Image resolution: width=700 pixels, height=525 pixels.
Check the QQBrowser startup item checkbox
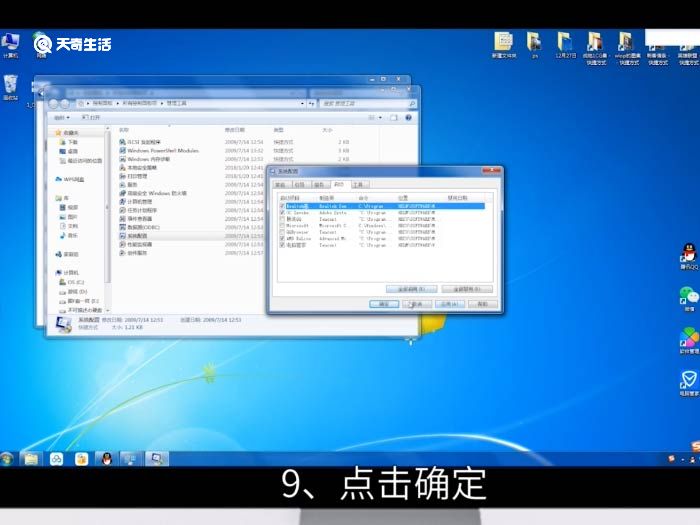pyautogui.click(x=282, y=232)
